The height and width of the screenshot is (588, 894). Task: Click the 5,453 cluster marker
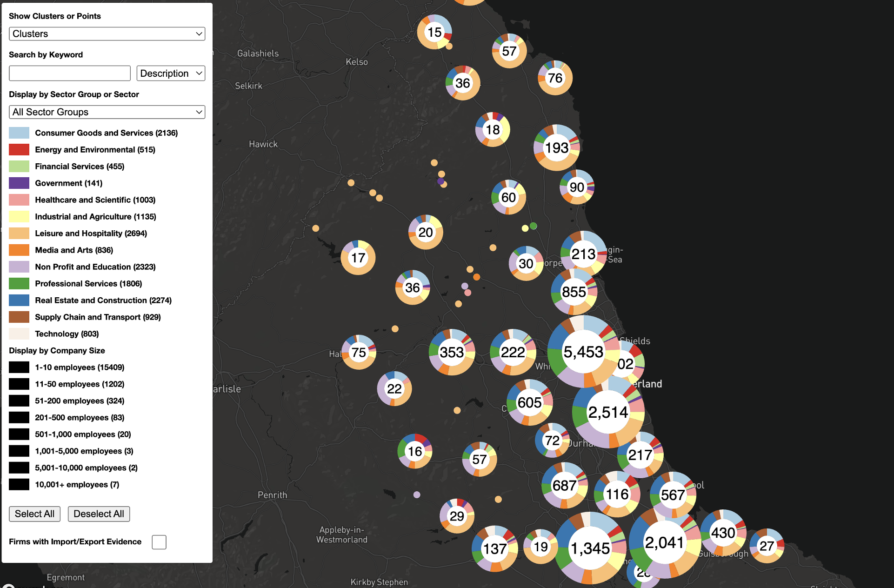coord(583,352)
